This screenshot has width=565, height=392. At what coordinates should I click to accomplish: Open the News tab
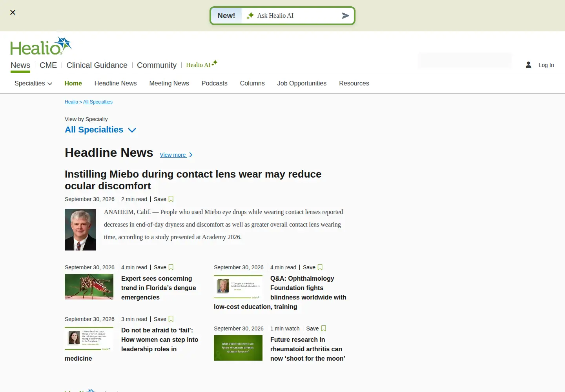tap(20, 65)
